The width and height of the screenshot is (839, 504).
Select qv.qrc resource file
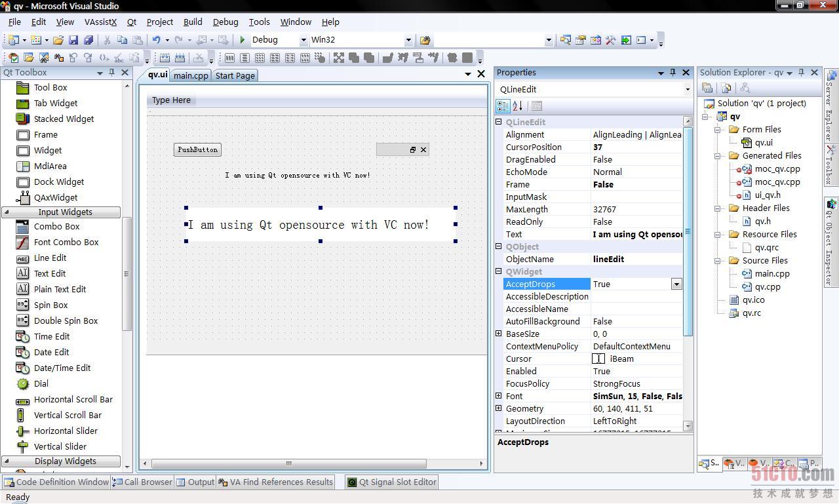(766, 247)
